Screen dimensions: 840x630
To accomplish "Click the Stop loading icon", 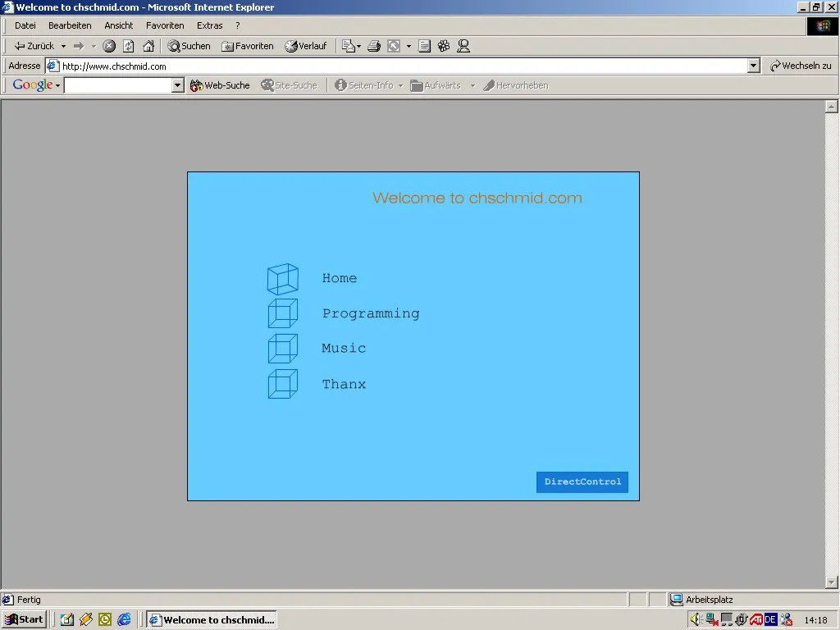I will 109,46.
